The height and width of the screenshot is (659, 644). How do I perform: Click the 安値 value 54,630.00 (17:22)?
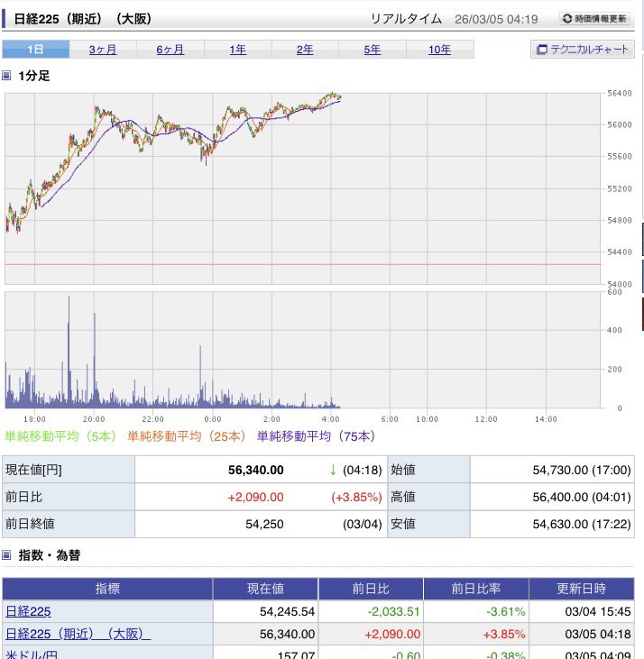[x=582, y=524]
